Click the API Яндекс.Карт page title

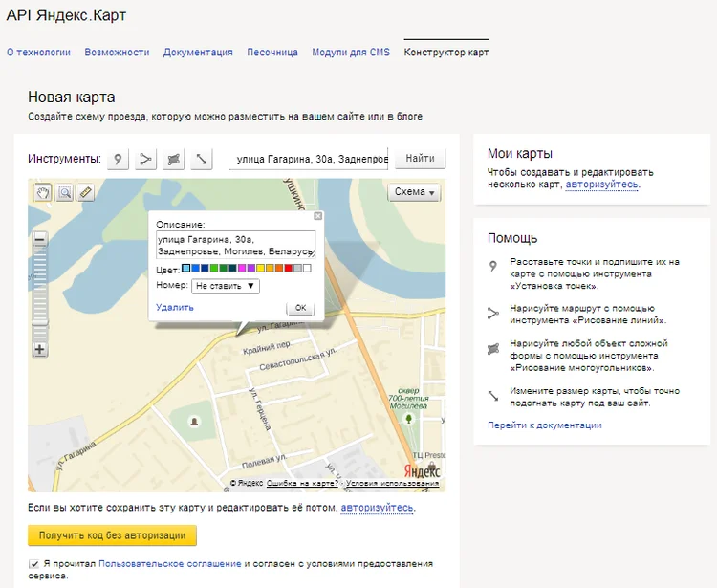(x=66, y=15)
